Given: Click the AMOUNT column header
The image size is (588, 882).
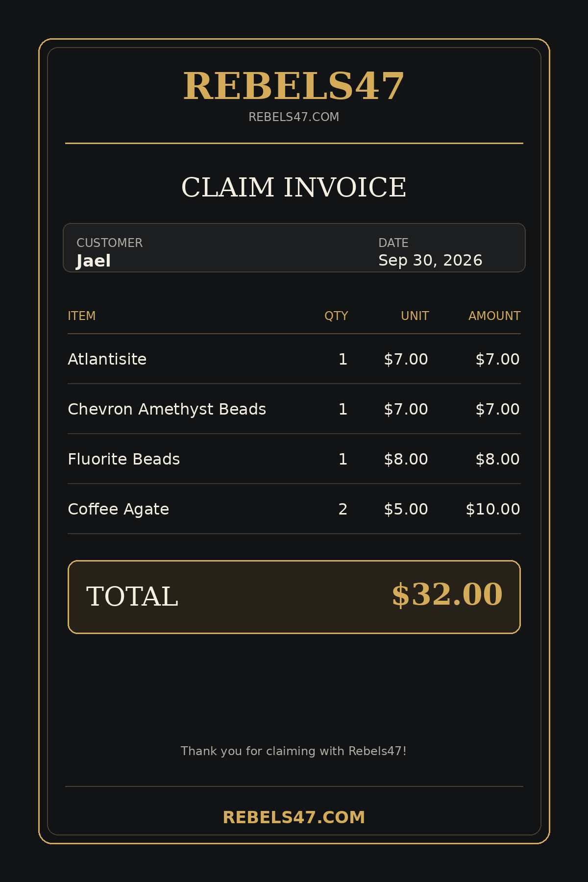Looking at the screenshot, I should click(494, 316).
